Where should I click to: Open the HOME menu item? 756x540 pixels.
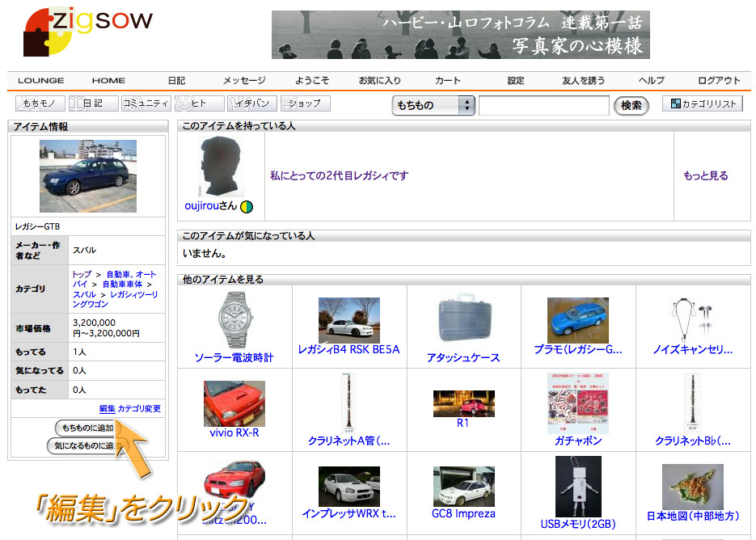[x=108, y=81]
